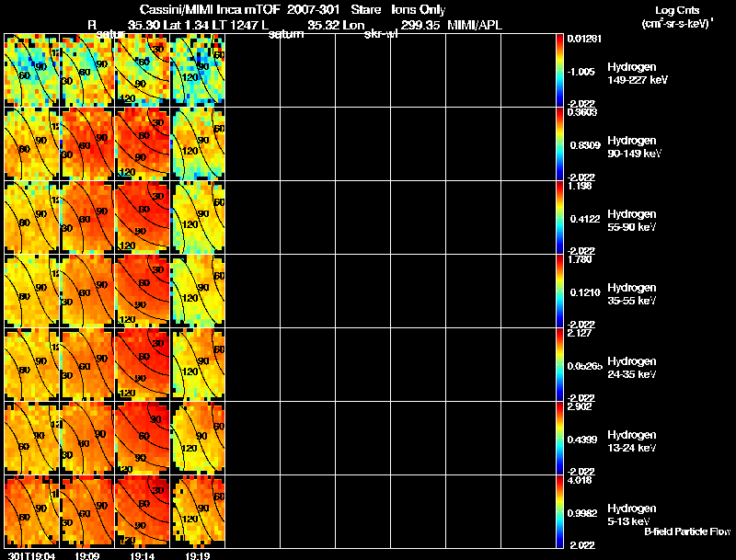Click the color bar for Hydrogen 90-149 keV
736x560 pixels.
click(x=559, y=144)
